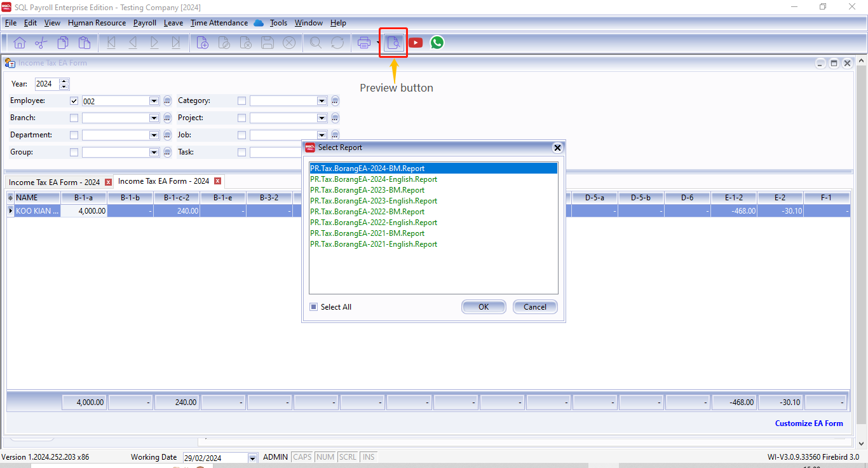This screenshot has height=468, width=868.
Task: Click the Home icon in the toolbar
Action: pyautogui.click(x=20, y=43)
